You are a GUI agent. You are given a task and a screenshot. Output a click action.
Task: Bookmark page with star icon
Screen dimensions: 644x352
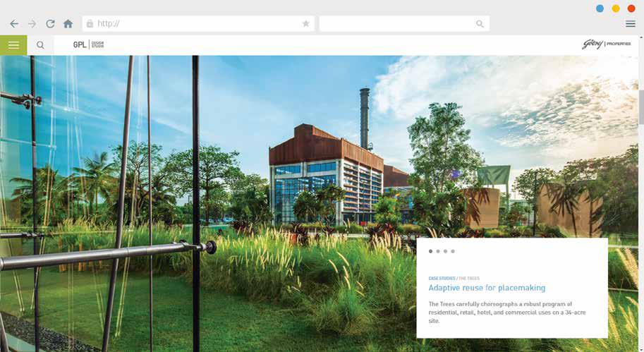(x=306, y=24)
